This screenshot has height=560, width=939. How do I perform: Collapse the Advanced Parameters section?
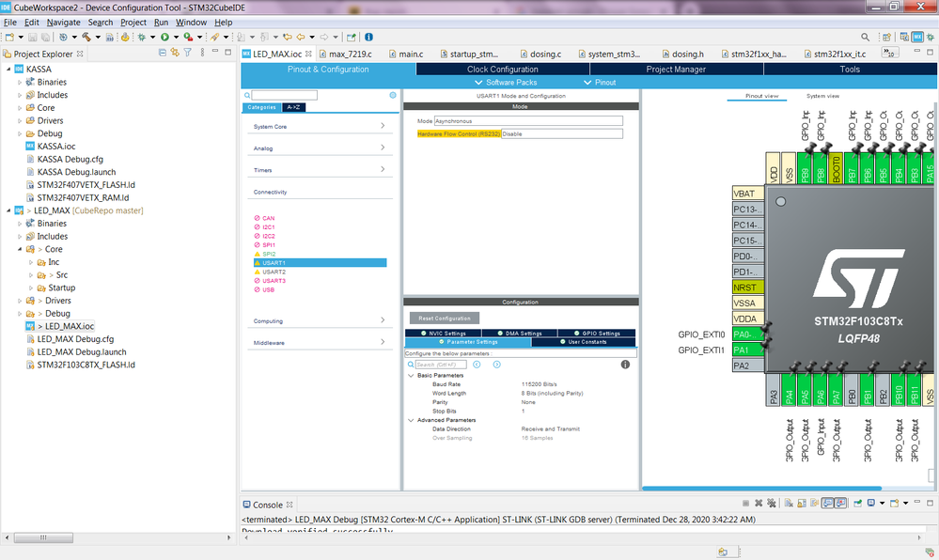[x=411, y=420]
